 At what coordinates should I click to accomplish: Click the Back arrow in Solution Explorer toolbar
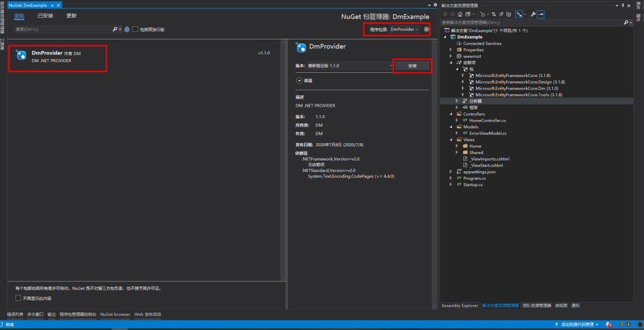445,14
